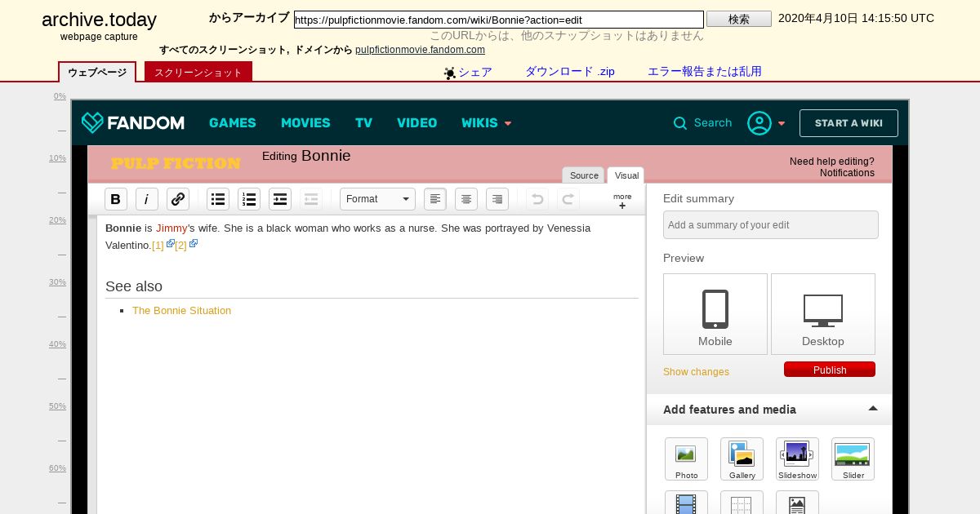980x514 pixels.
Task: Expand the WIKIS navigation dropdown
Action: coord(487,123)
